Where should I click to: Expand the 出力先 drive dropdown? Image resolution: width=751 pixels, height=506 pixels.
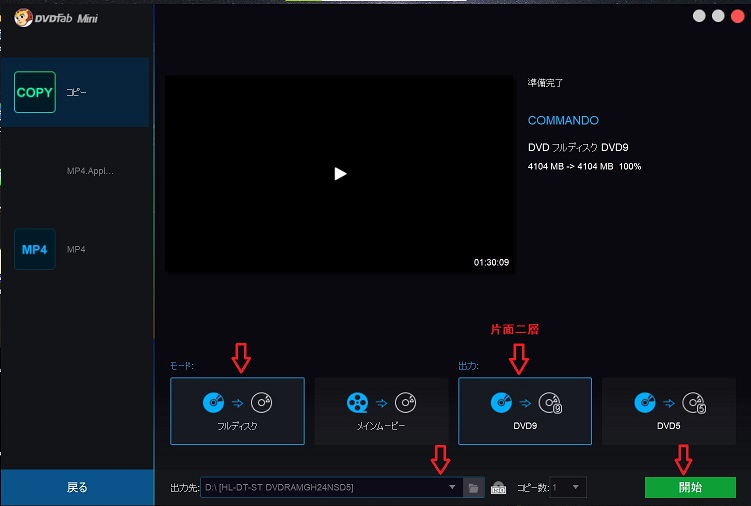[452, 487]
